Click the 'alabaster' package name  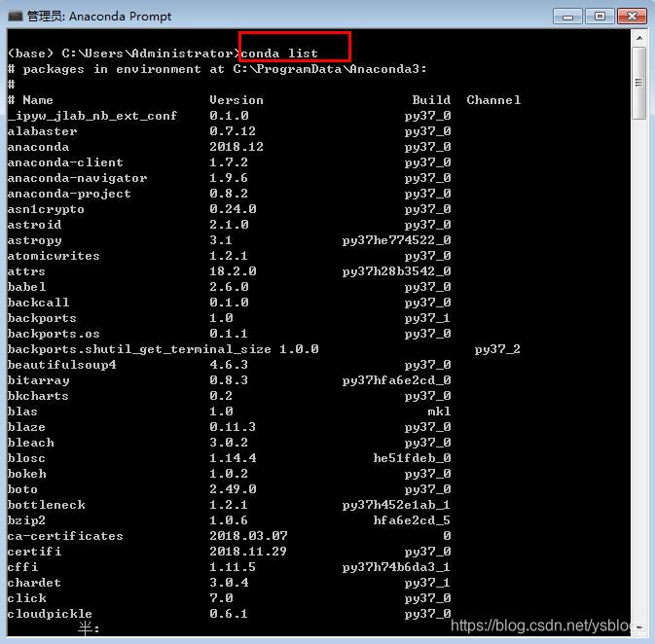(x=42, y=131)
